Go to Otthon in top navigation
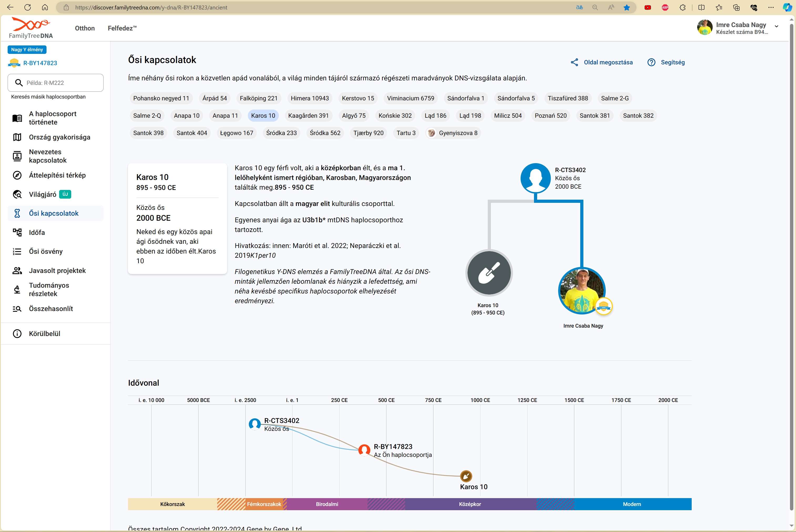Image resolution: width=796 pixels, height=532 pixels. click(x=85, y=28)
